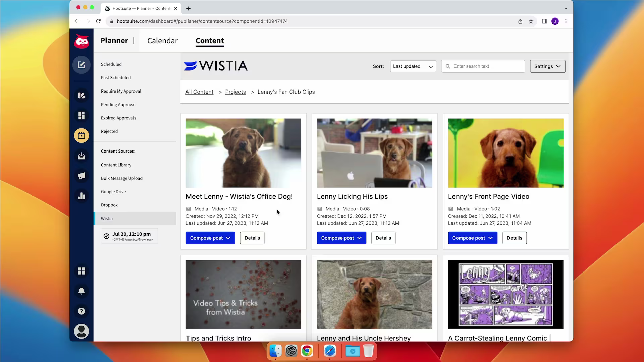
Task: Select the Content tab
Action: coord(210,41)
